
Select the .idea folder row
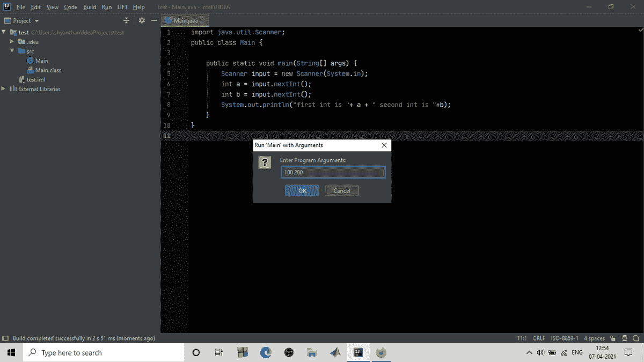tap(28, 41)
